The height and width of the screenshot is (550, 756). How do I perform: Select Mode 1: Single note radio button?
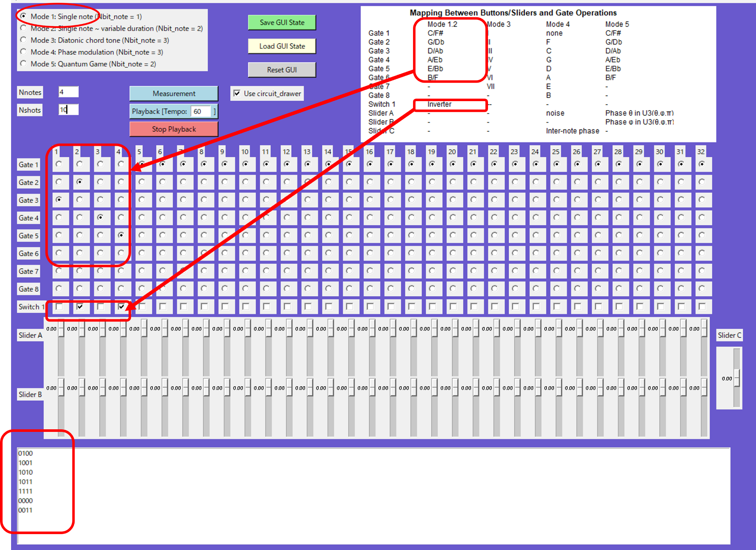(x=24, y=16)
